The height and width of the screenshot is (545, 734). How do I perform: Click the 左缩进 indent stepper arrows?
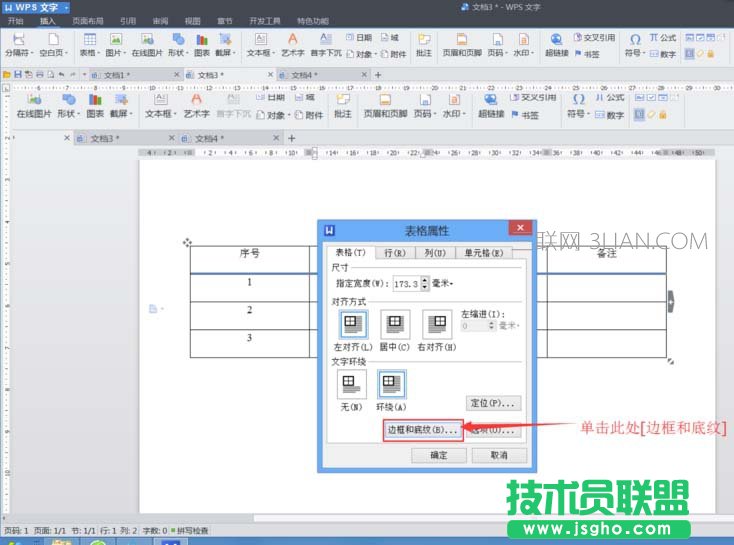click(492, 326)
